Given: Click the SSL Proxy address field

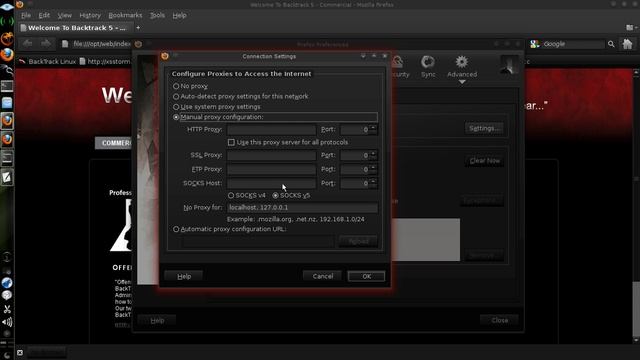Looking at the screenshot, I should click(x=271, y=155).
